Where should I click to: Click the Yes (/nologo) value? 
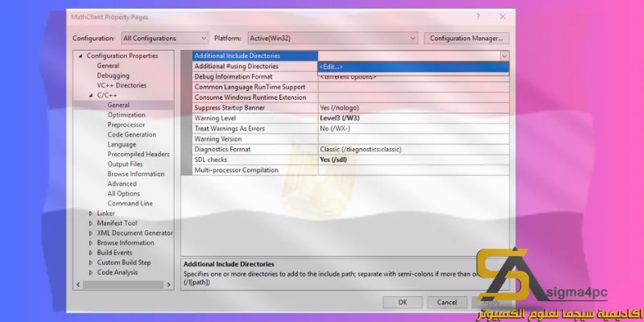[339, 108]
